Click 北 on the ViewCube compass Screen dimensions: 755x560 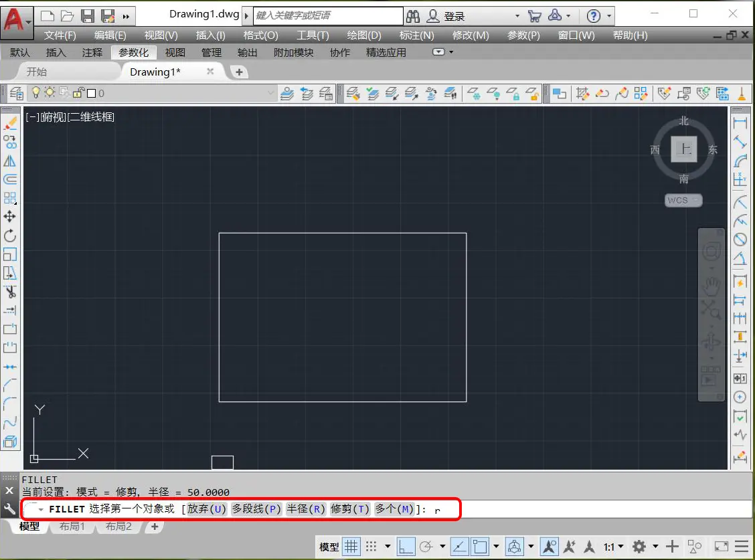[x=684, y=121]
